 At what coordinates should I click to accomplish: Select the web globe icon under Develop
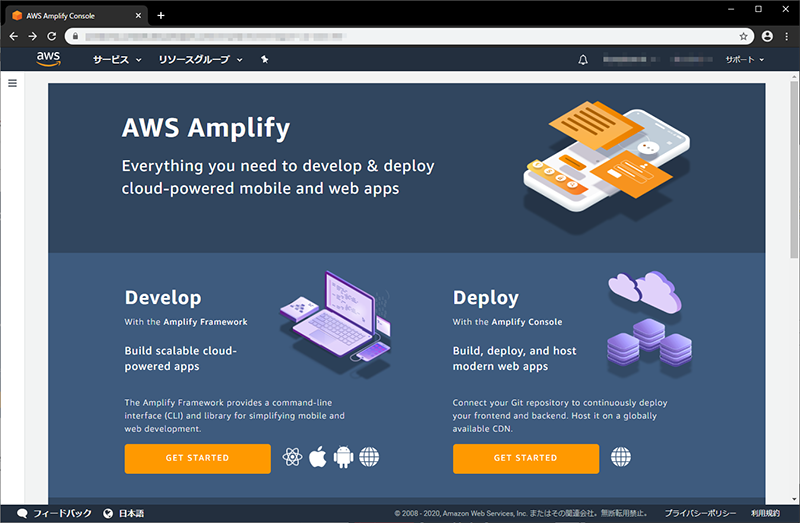(x=369, y=457)
